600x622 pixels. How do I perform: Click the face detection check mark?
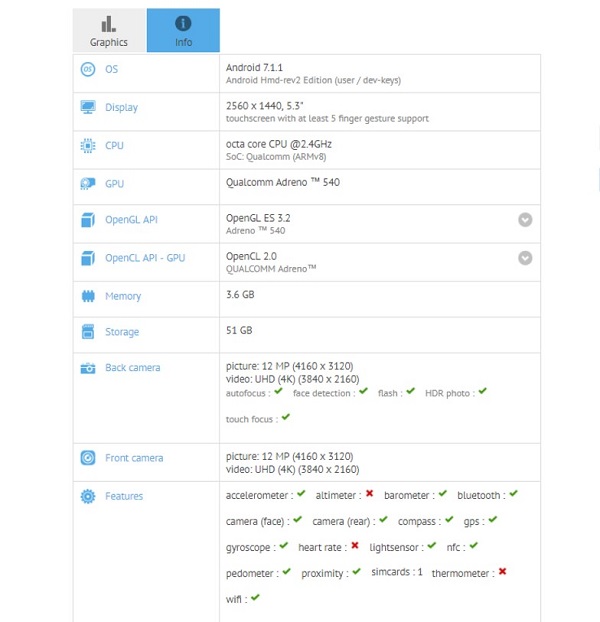(364, 391)
